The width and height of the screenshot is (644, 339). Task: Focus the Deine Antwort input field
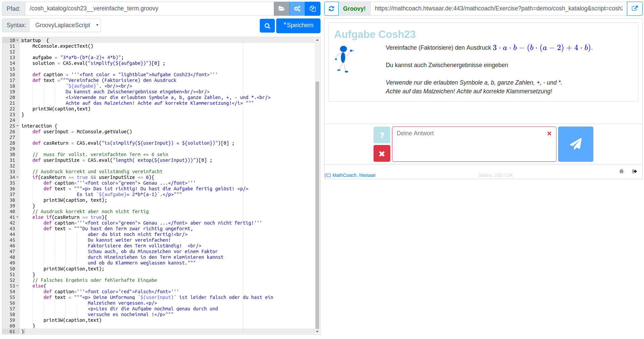point(470,144)
